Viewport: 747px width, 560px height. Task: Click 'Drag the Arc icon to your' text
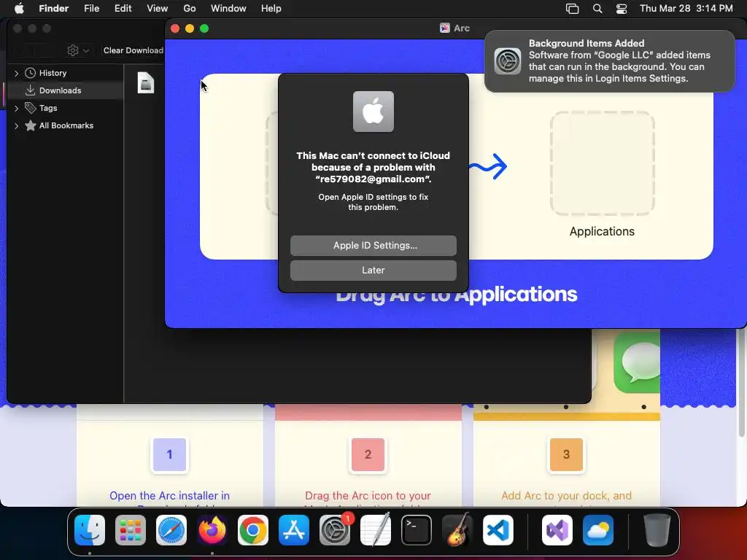(x=368, y=496)
